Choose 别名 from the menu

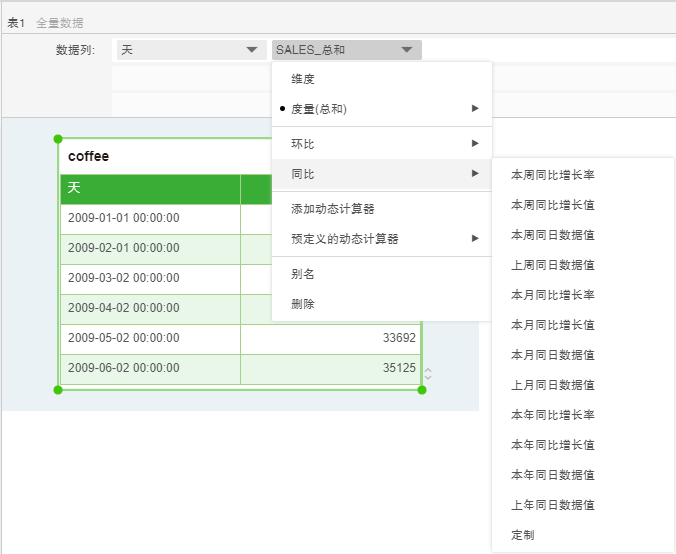pyautogui.click(x=303, y=274)
